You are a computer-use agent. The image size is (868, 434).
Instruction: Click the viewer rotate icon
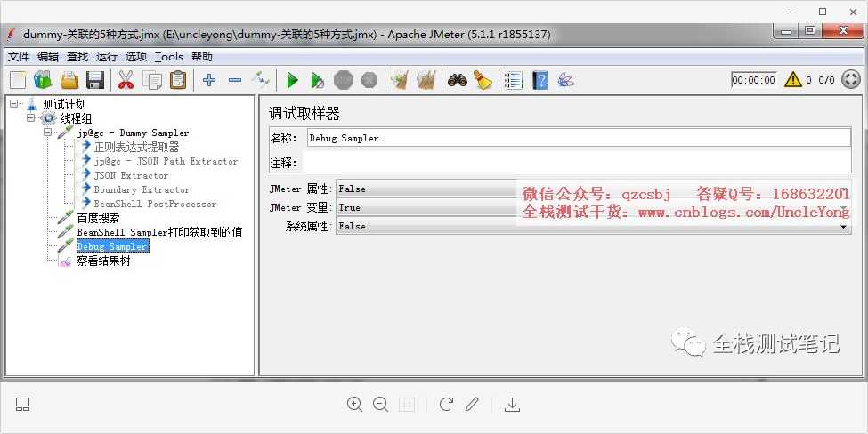coord(446,404)
